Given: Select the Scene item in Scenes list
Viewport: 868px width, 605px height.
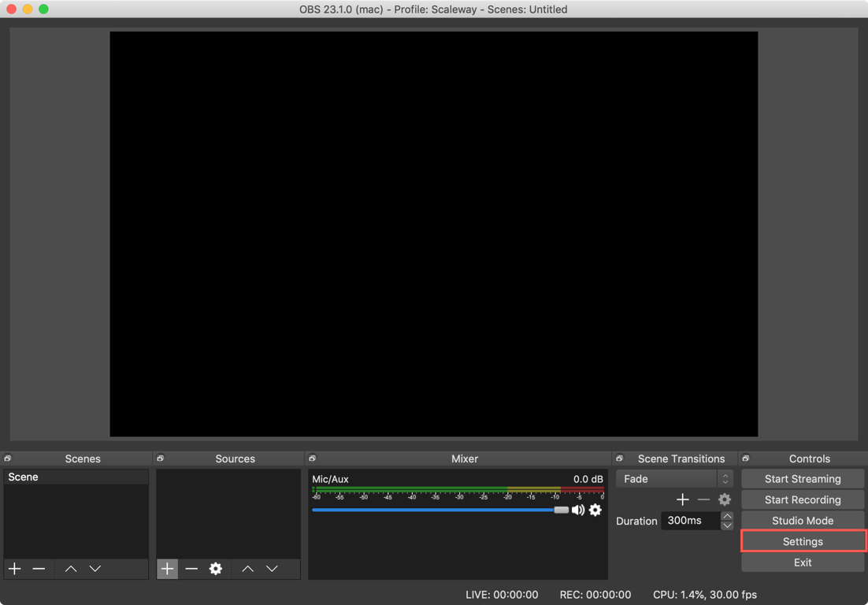Looking at the screenshot, I should [x=76, y=477].
